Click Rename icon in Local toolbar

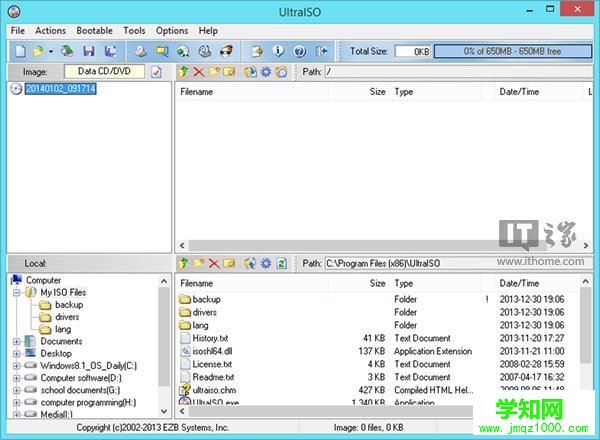point(229,263)
